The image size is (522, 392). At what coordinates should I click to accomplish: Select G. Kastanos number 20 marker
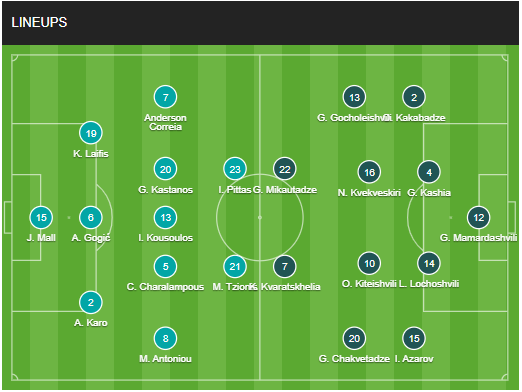[x=165, y=169]
